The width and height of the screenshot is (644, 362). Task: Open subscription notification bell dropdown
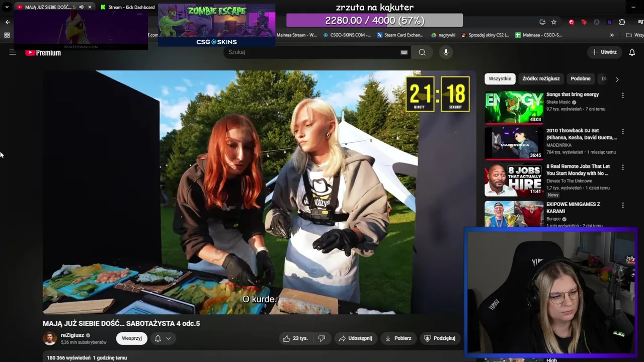[163, 338]
